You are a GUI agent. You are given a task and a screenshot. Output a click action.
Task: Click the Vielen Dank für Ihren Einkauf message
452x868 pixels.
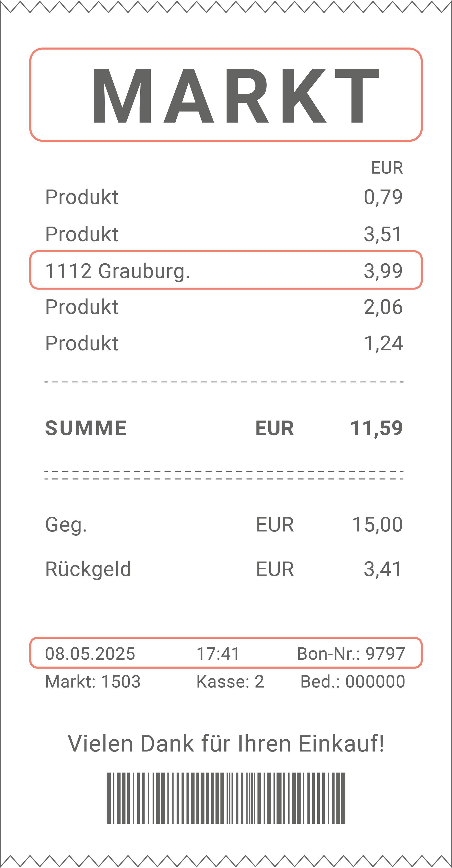coord(226,744)
